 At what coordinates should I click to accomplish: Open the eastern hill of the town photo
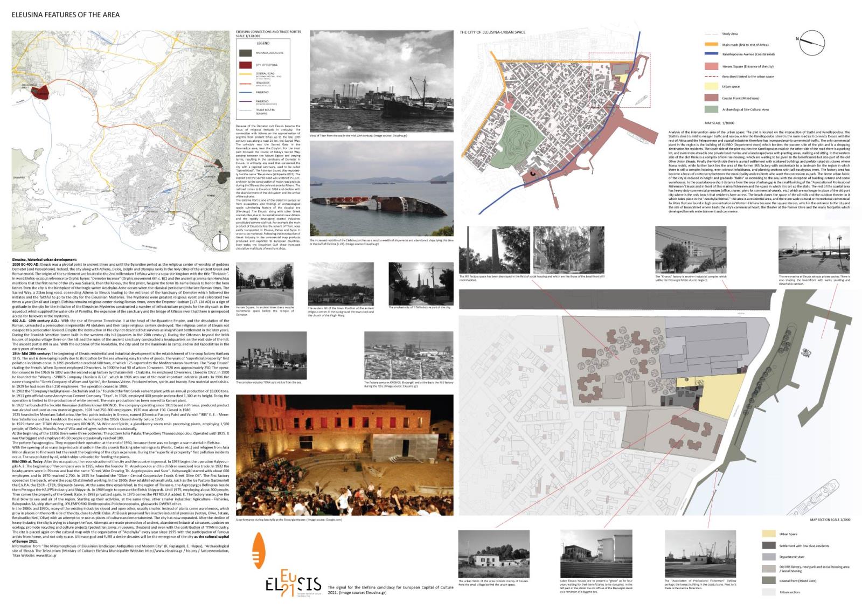click(x=341, y=283)
